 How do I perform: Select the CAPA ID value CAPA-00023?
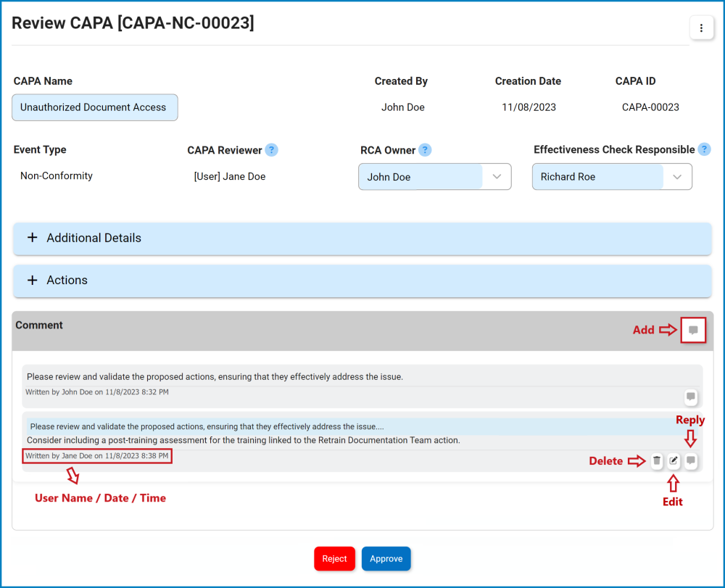650,107
